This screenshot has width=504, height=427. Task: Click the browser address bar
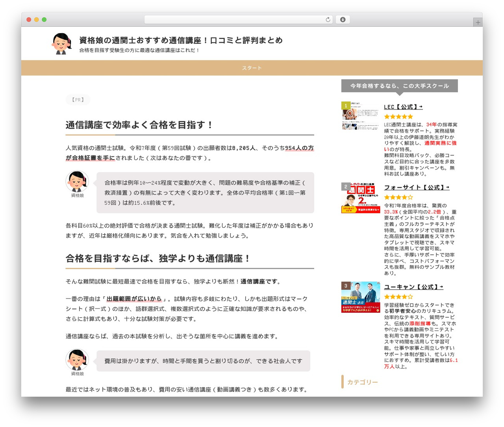tap(238, 20)
